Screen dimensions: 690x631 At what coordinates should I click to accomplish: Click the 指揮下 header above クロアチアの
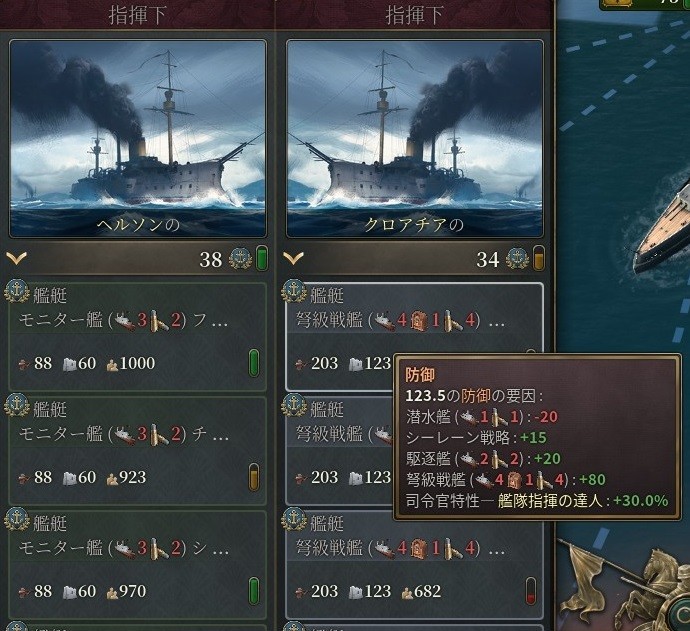(415, 15)
